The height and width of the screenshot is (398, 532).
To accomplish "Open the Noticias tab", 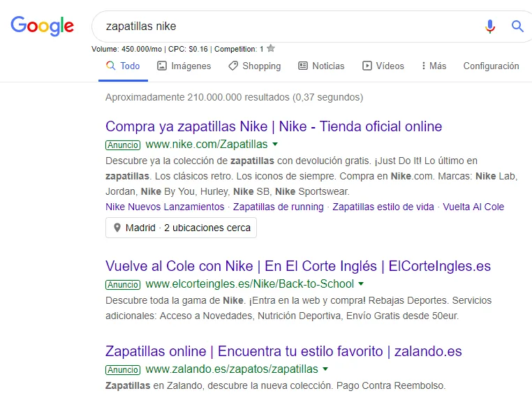I will tap(321, 66).
